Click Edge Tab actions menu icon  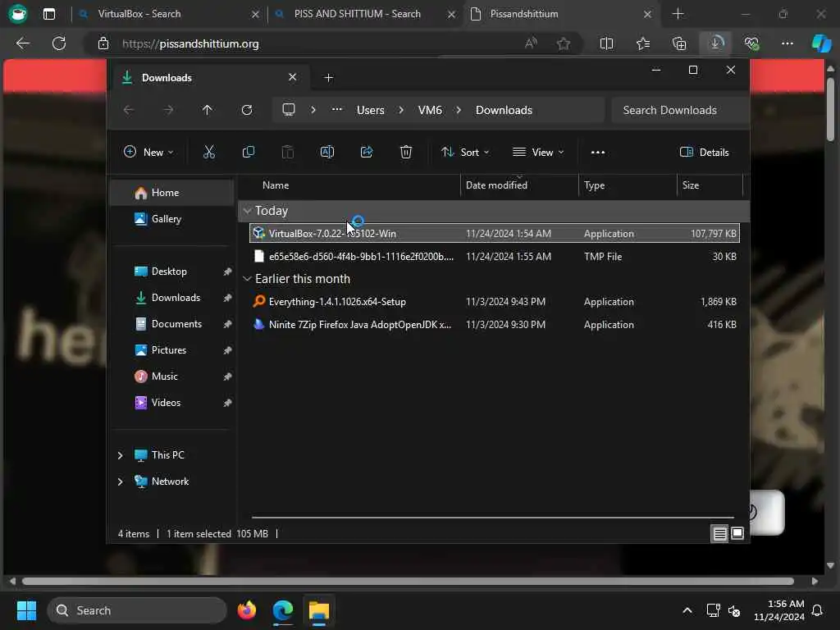point(48,14)
